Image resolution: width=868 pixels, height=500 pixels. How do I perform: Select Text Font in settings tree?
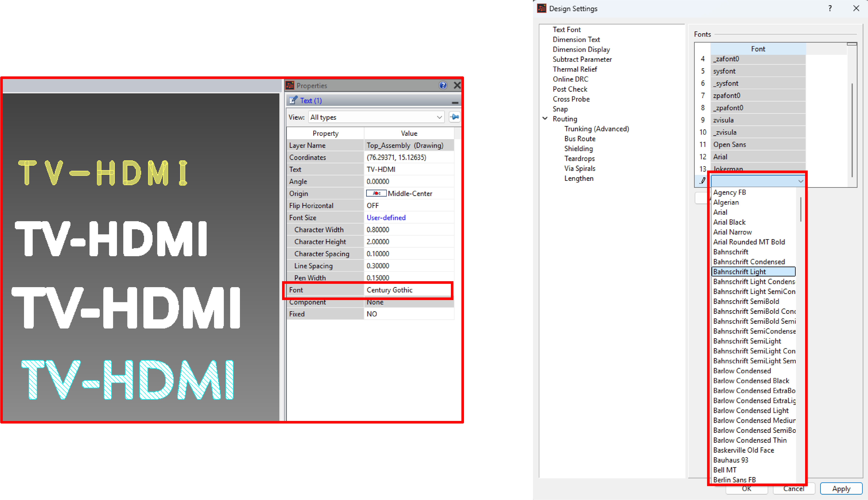566,30
